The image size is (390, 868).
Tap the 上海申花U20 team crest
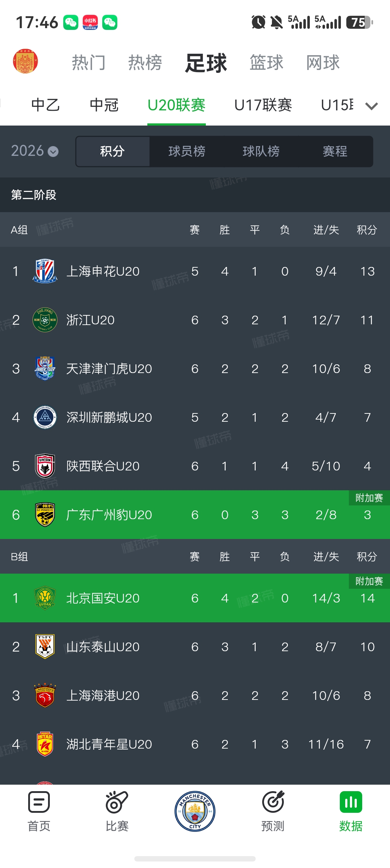click(x=45, y=271)
